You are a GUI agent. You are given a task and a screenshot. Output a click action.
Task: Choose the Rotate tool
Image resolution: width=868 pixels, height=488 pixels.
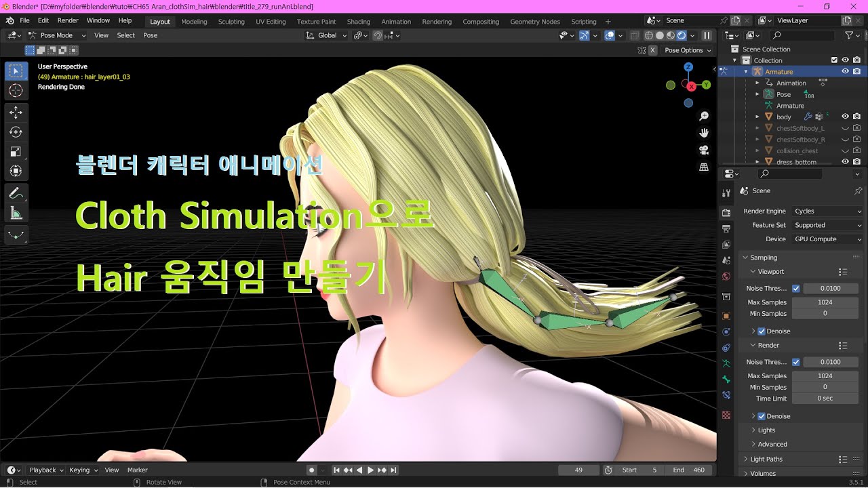pos(16,132)
